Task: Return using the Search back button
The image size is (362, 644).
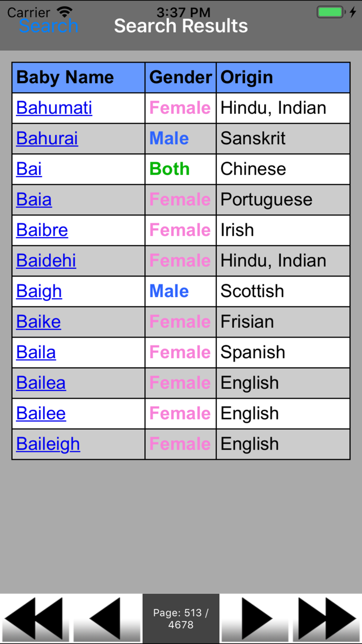Action: [x=49, y=25]
